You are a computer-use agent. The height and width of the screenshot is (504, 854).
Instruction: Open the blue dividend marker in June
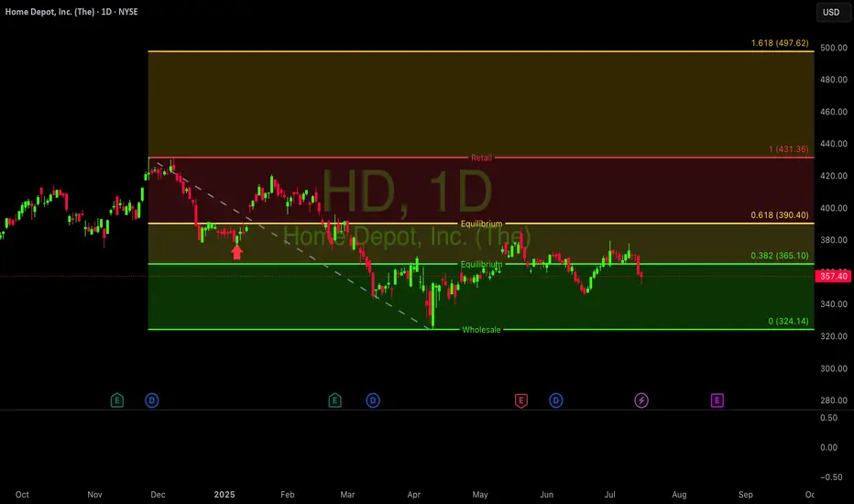[x=556, y=400]
